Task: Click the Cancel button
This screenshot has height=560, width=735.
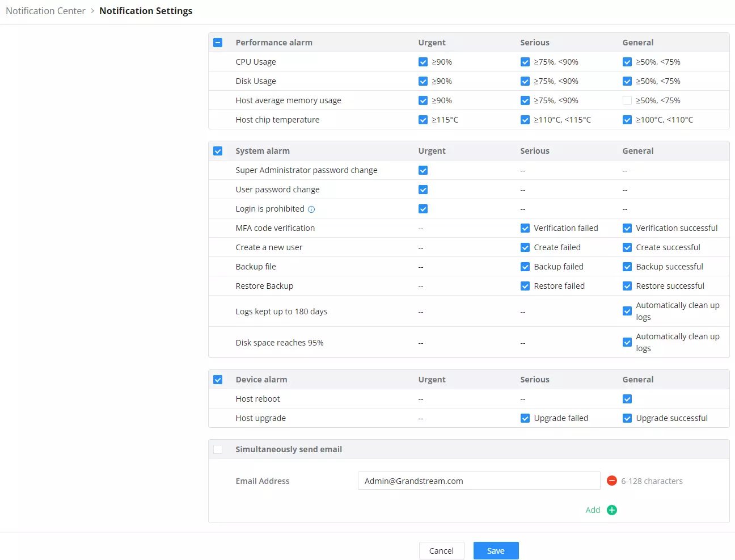Action: pos(441,551)
